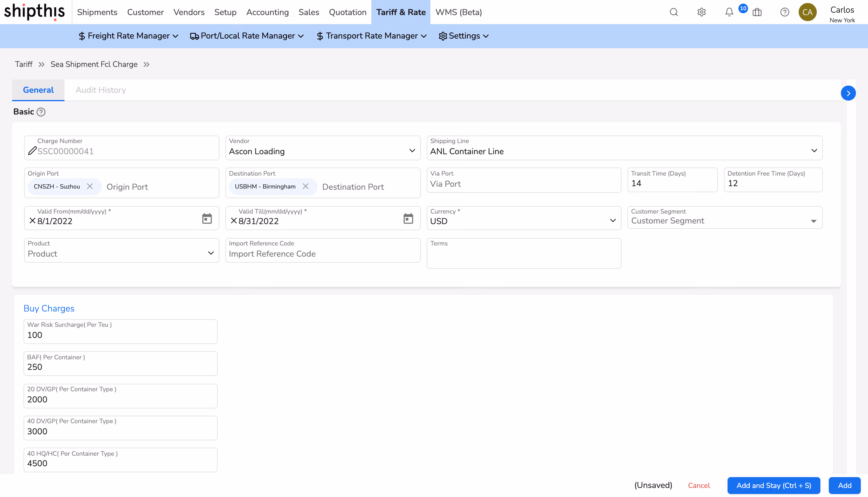The image size is (868, 497).
Task: Open the Quotation menu
Action: 348,12
